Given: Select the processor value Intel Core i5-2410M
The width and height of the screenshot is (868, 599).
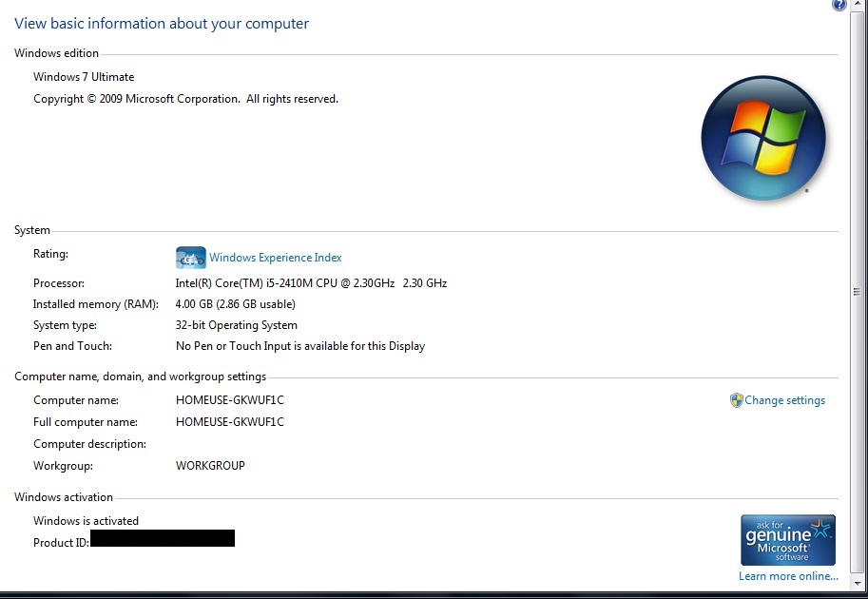Looking at the screenshot, I should coord(311,283).
